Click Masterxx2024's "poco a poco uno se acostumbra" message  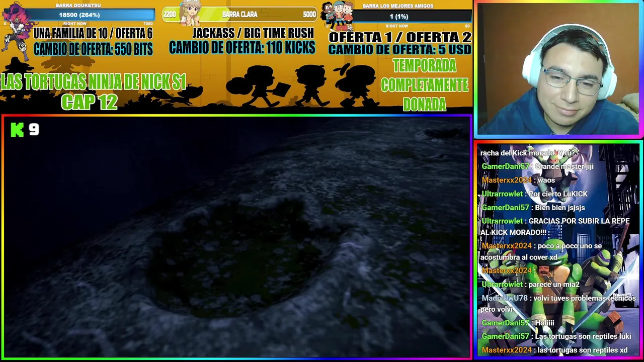tap(541, 251)
